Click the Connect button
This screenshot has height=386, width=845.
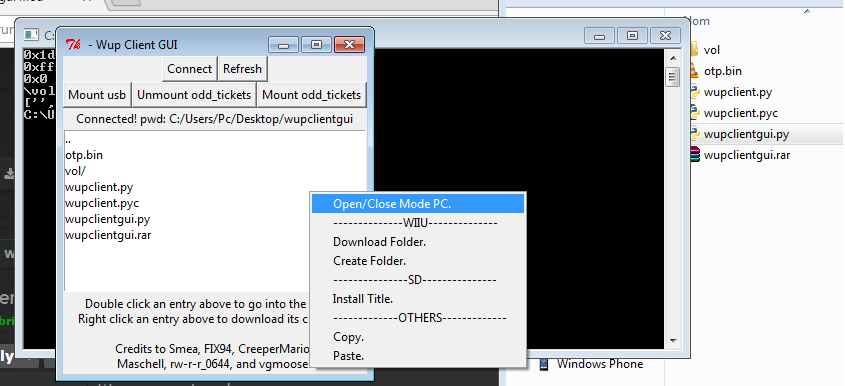[x=190, y=69]
